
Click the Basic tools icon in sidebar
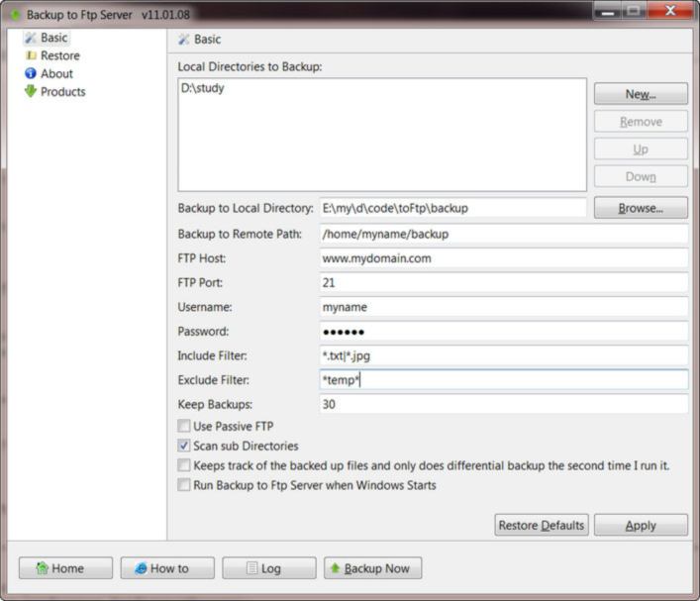point(31,38)
